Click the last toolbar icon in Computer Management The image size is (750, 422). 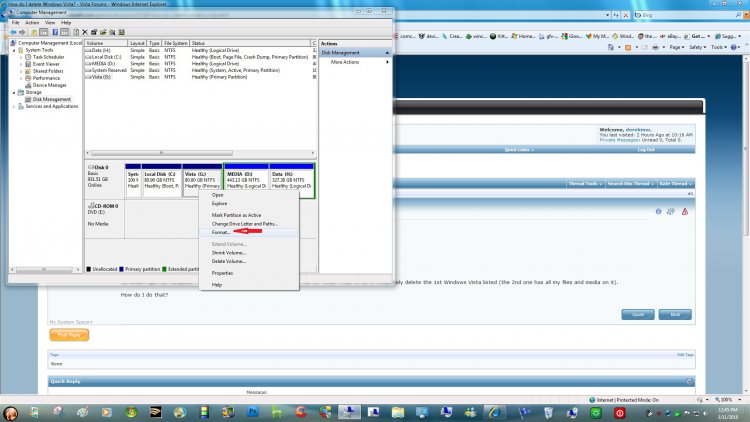(x=121, y=32)
